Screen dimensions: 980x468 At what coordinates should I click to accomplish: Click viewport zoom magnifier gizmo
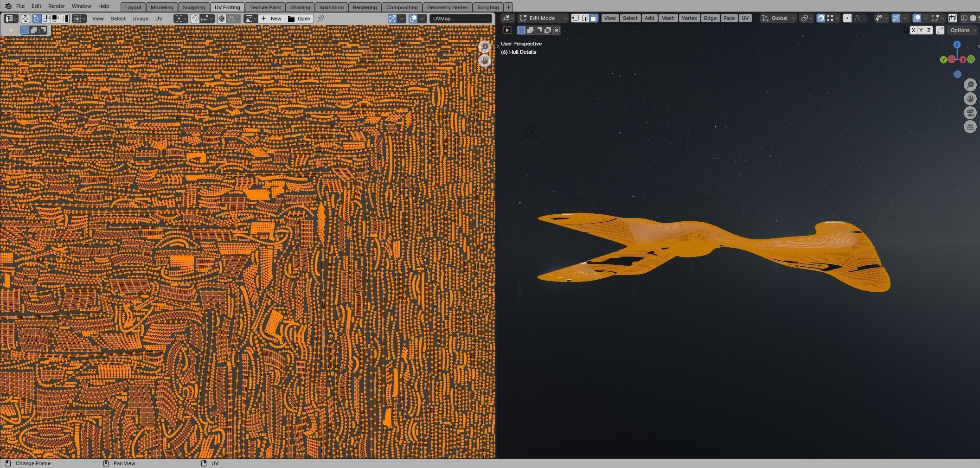pyautogui.click(x=970, y=85)
